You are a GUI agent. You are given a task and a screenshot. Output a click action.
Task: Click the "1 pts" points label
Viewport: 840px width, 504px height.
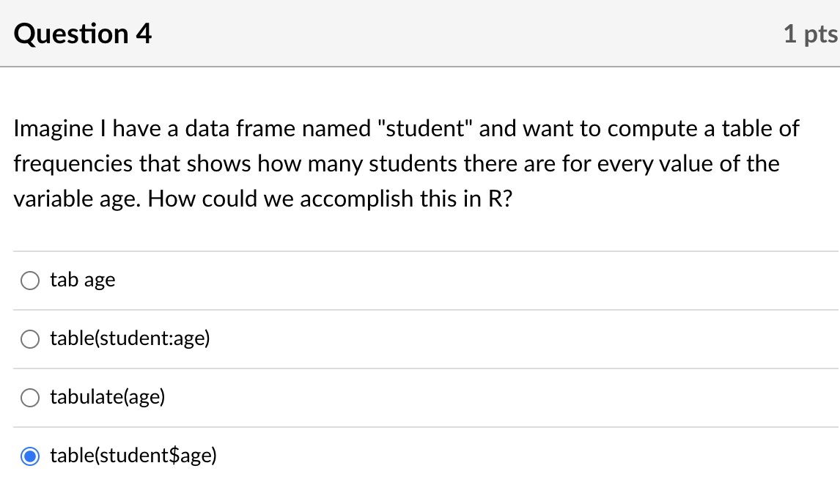pyautogui.click(x=809, y=34)
